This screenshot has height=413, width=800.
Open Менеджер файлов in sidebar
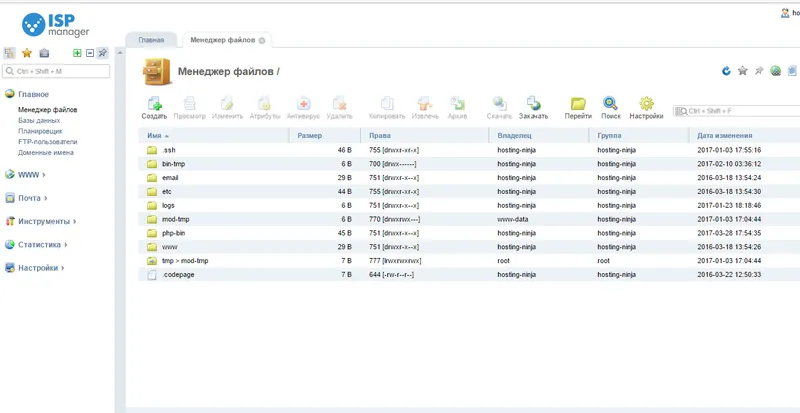tap(48, 110)
